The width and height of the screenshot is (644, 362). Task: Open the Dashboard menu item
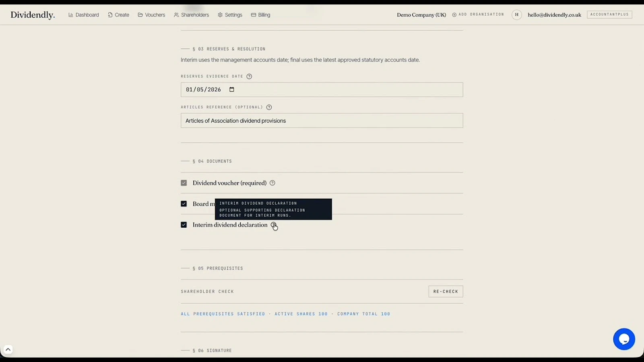(x=84, y=15)
